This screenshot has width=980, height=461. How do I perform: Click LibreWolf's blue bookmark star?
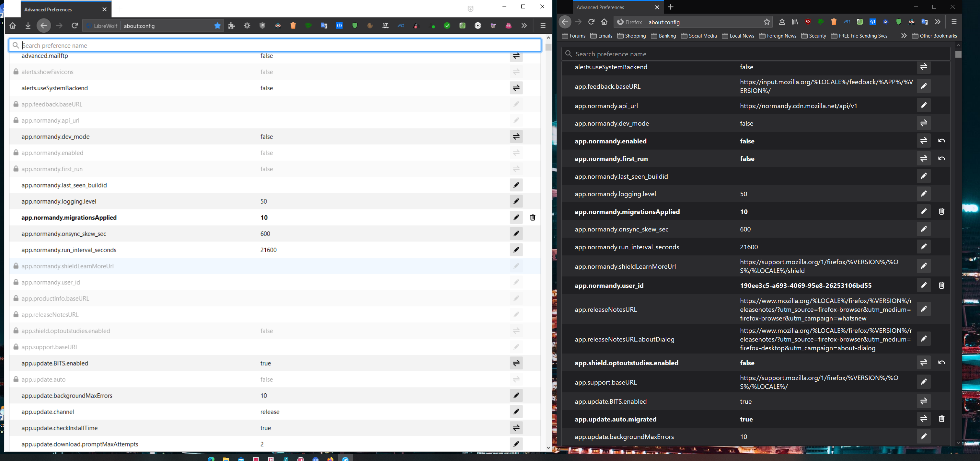[x=217, y=26]
